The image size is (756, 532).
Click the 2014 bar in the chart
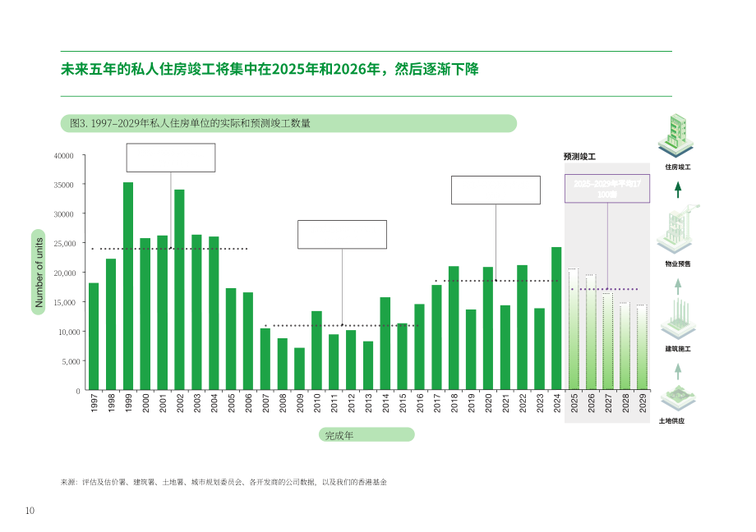(385, 343)
